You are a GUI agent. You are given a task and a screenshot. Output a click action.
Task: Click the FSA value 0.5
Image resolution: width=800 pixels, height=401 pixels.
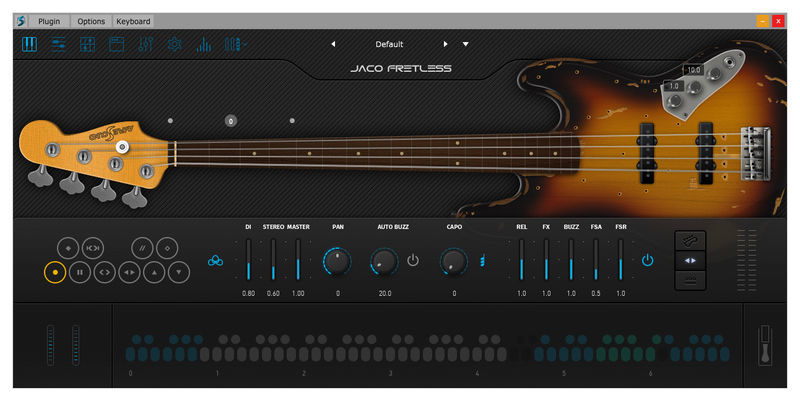(x=596, y=293)
